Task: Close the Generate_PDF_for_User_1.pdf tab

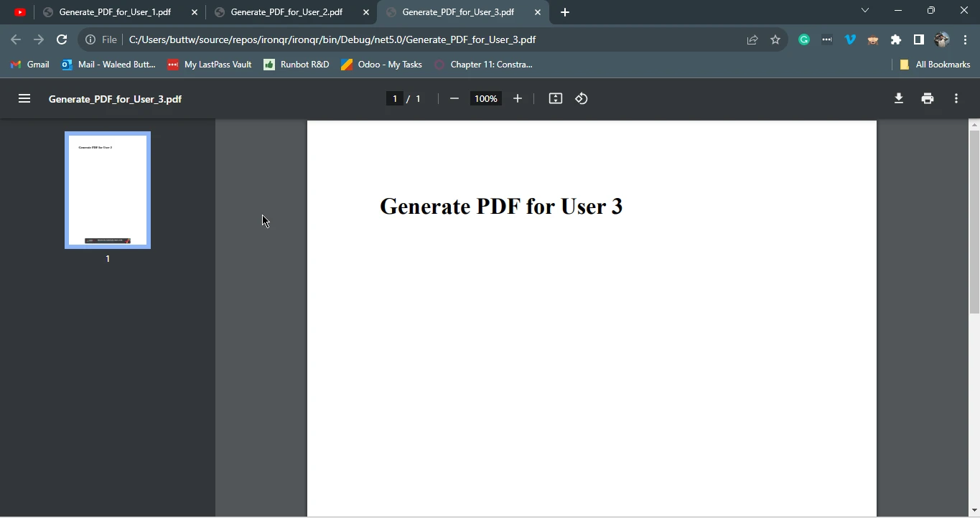Action: pyautogui.click(x=194, y=12)
